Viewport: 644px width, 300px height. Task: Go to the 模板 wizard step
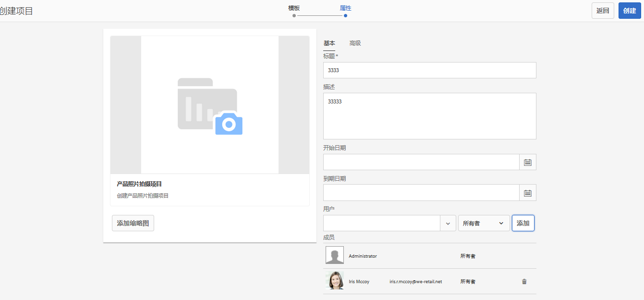(x=294, y=8)
